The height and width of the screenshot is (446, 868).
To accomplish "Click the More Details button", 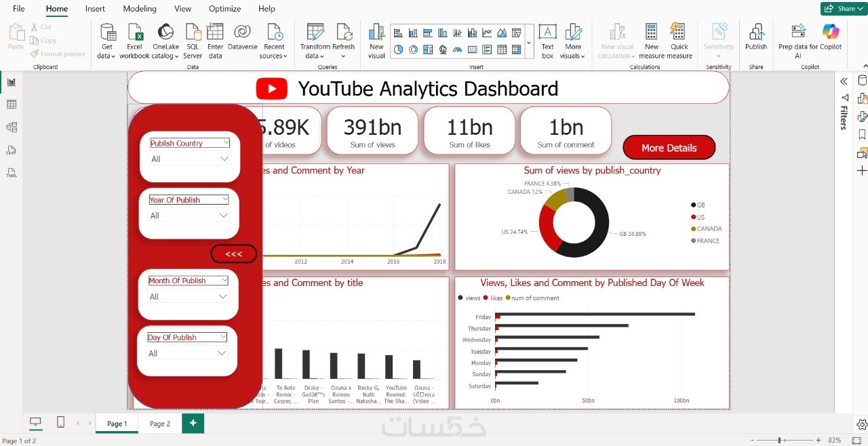I will coord(669,148).
